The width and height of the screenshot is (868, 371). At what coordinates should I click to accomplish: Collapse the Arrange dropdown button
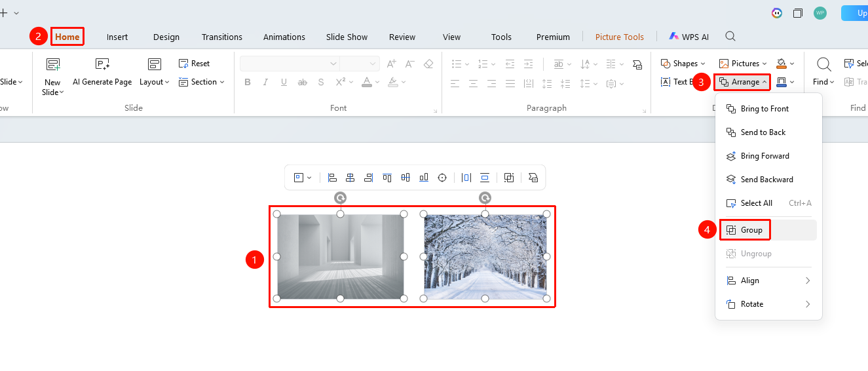point(742,82)
